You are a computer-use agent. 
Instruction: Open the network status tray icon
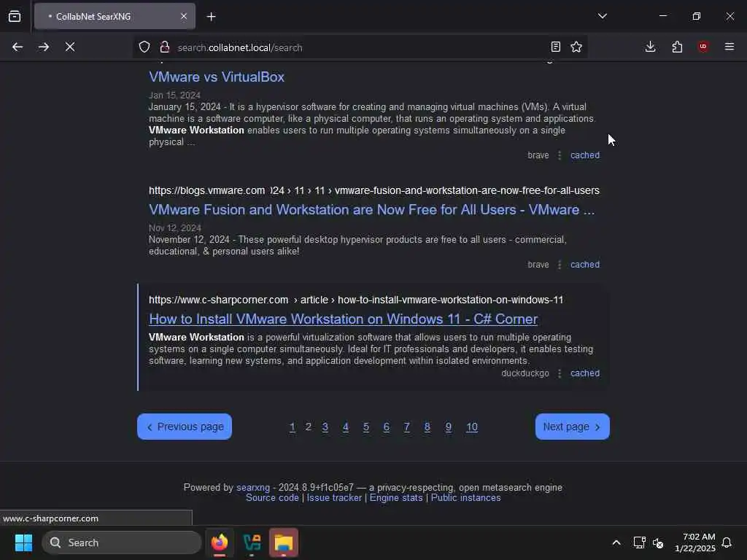(x=639, y=542)
